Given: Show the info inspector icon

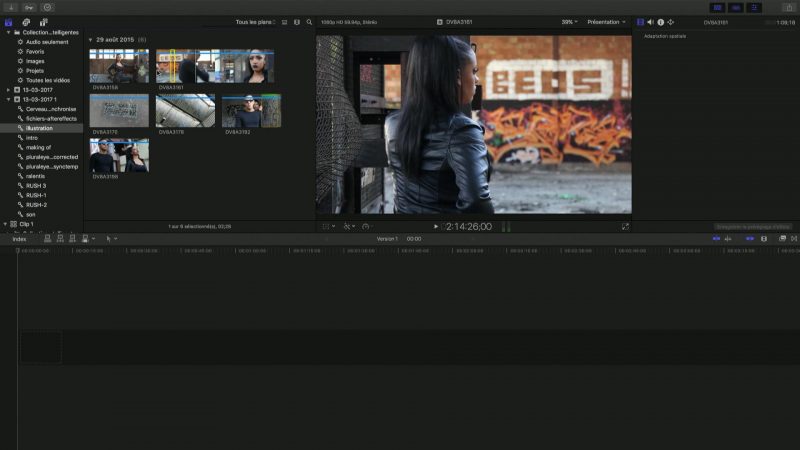Looking at the screenshot, I should (661, 22).
